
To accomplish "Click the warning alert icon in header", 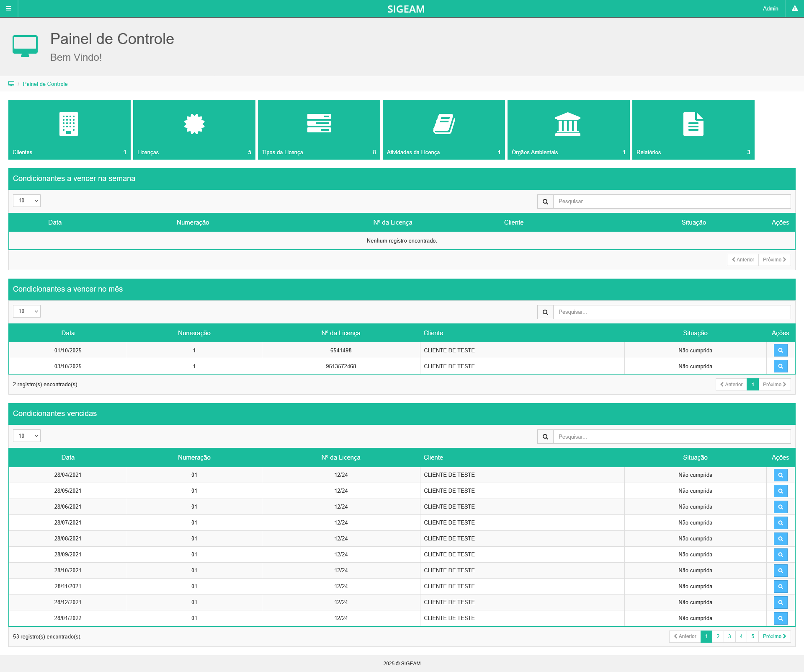I will [x=794, y=8].
